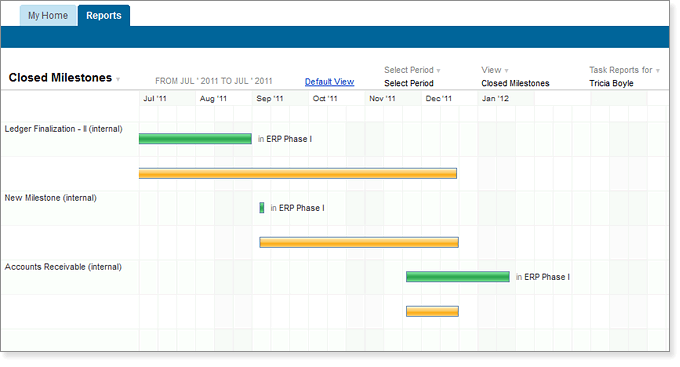Click the Default View link

click(329, 82)
